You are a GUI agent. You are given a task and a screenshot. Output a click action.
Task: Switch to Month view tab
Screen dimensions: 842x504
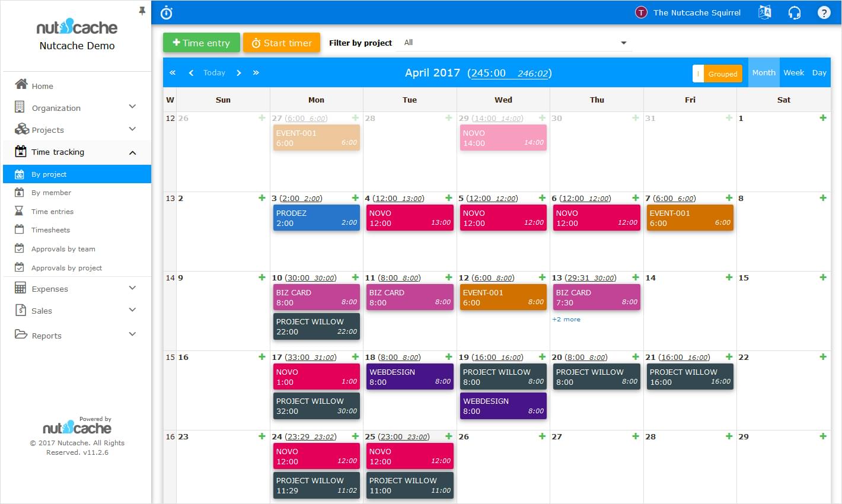click(764, 72)
